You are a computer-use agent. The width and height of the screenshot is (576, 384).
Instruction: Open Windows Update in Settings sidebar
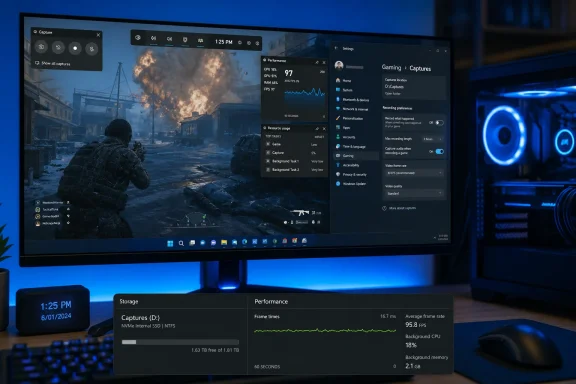coord(354,184)
